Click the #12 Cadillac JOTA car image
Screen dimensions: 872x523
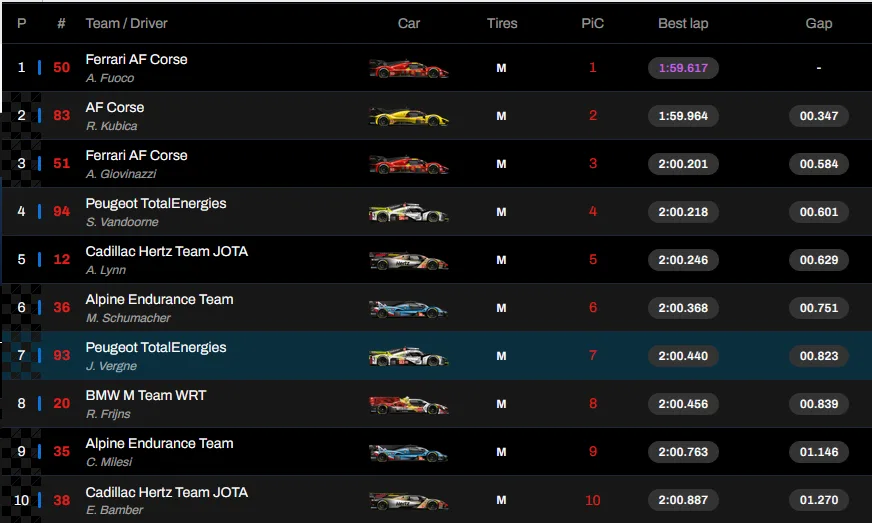pos(408,260)
